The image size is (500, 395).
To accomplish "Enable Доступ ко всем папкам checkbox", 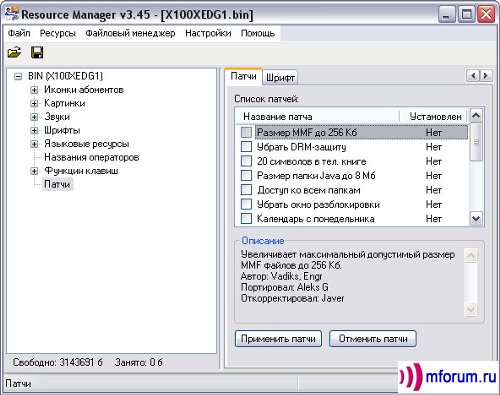I will [246, 190].
